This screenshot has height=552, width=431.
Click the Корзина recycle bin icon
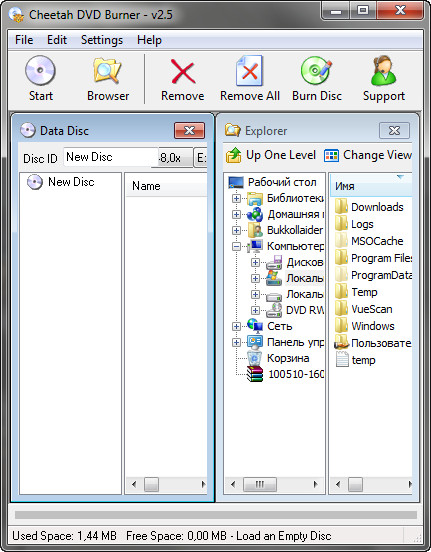(255, 358)
